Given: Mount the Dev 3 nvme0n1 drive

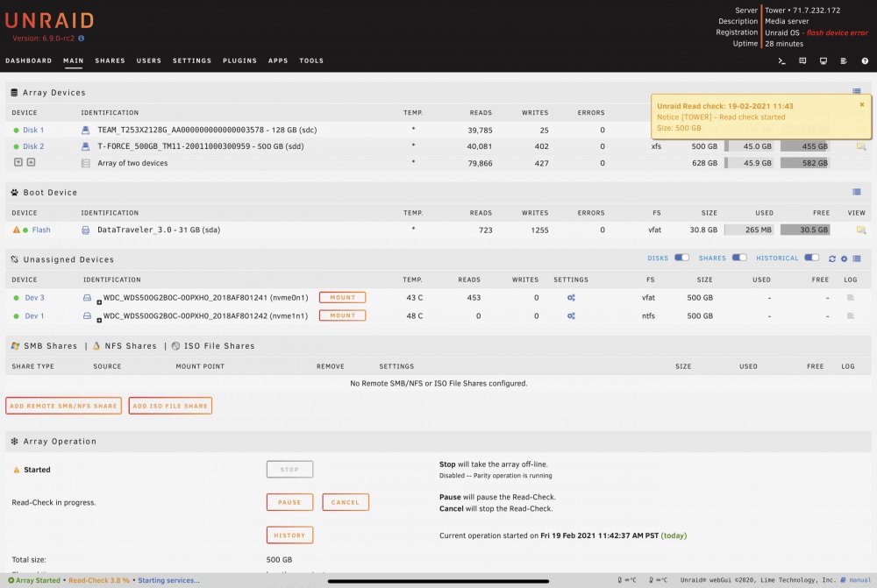Looking at the screenshot, I should [x=342, y=298].
